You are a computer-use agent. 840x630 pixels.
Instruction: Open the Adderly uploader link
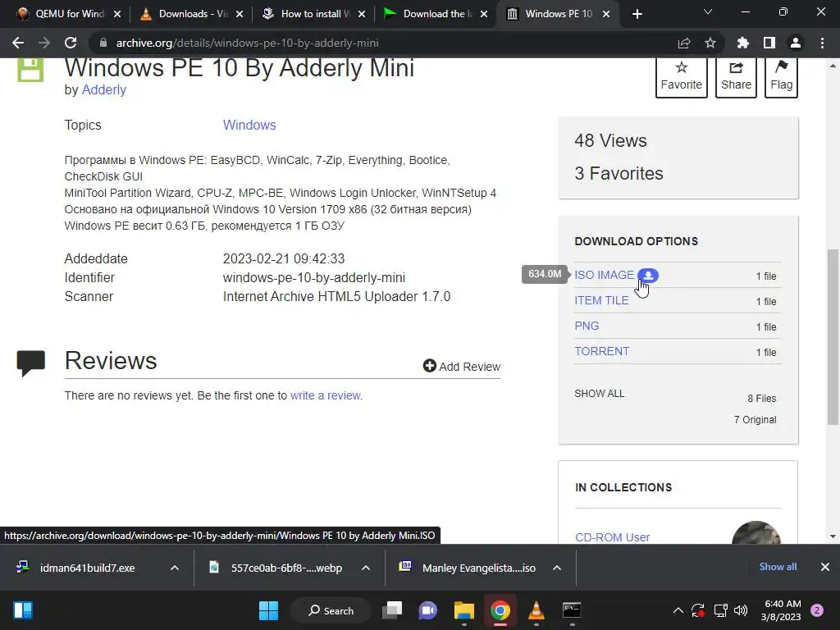tap(103, 90)
